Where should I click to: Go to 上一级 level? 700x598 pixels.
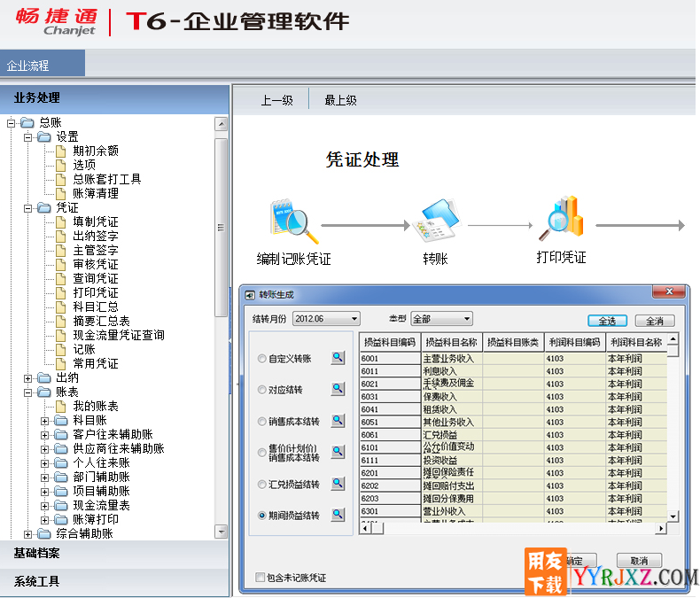[x=276, y=100]
